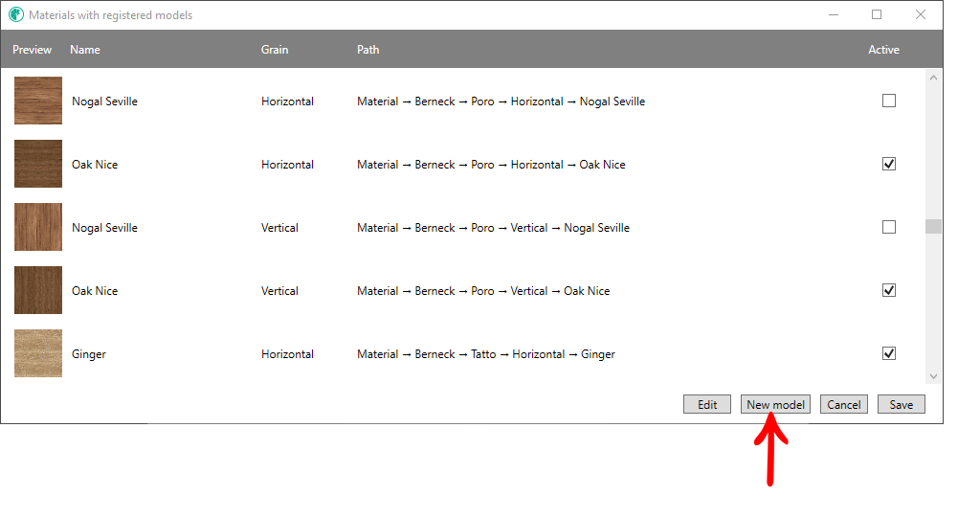
Task: Select the Nogal Seville name in the Vertical row
Action: tap(104, 228)
